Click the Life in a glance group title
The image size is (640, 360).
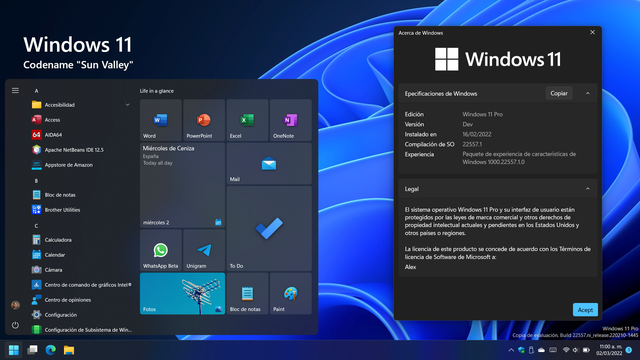point(157,91)
